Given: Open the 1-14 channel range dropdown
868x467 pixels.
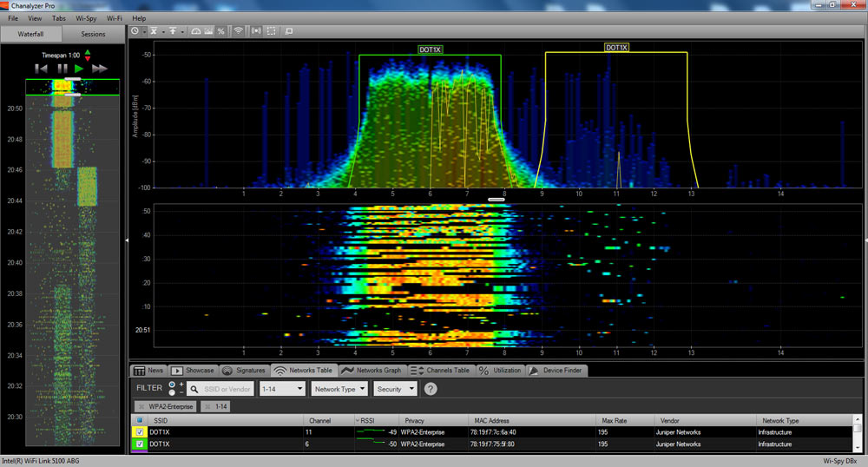Looking at the screenshot, I should tap(282, 389).
